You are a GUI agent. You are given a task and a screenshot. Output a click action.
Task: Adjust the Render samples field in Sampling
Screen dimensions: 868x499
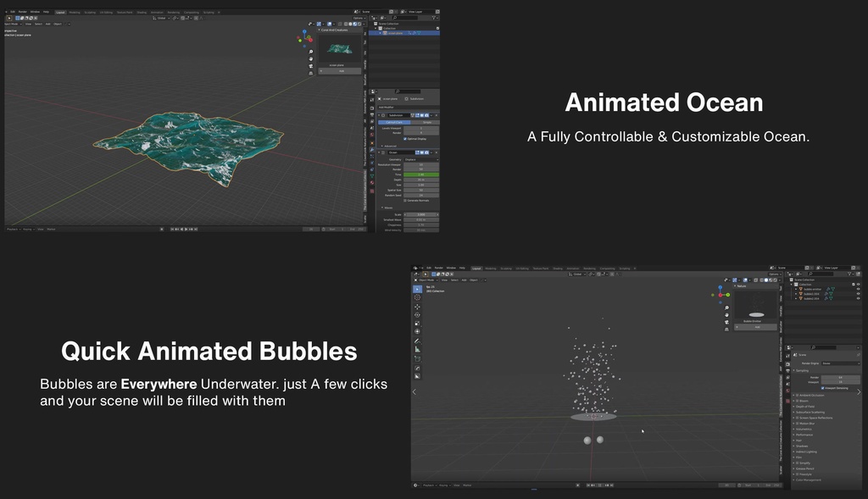[x=841, y=377]
